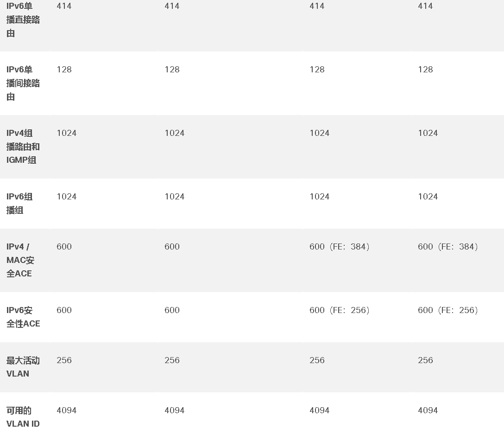Viewport: 504px width, 435px height.
Task: Select the IPv6单播间接路由 row header
Action: (23, 83)
